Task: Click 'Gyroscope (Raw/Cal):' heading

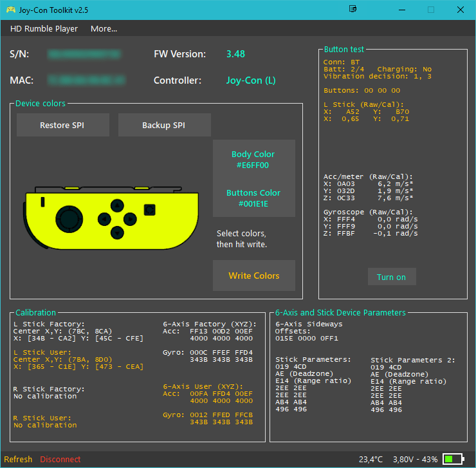Action: click(x=368, y=212)
